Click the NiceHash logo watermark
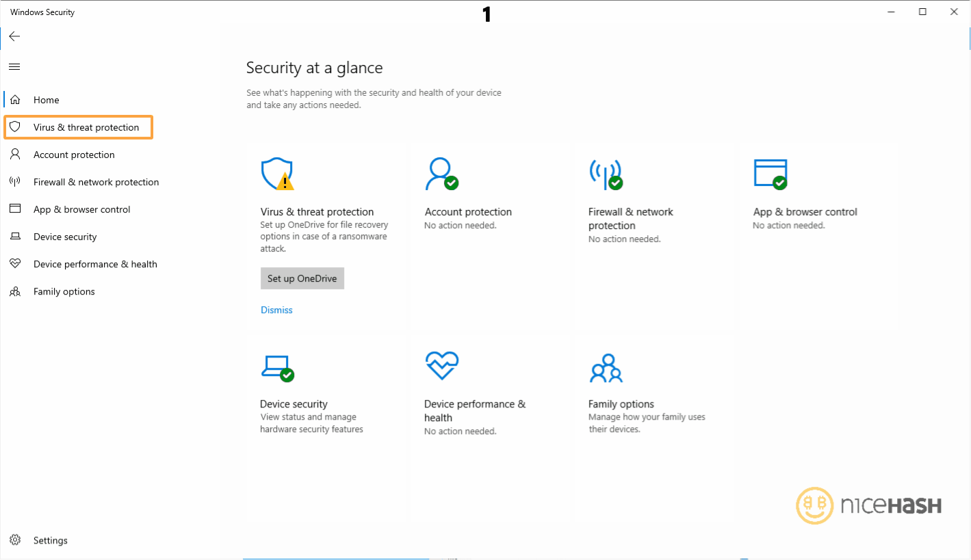Image resolution: width=971 pixels, height=560 pixels. pos(868,506)
